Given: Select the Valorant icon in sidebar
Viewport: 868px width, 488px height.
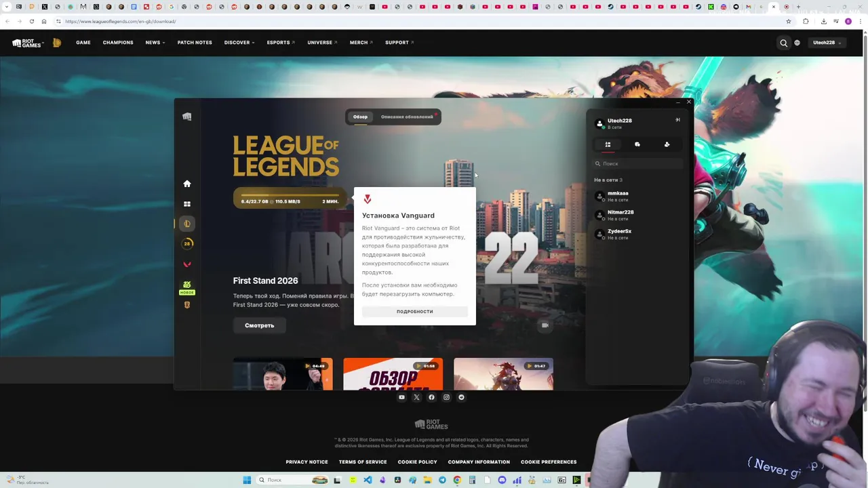Looking at the screenshot, I should pos(187,264).
